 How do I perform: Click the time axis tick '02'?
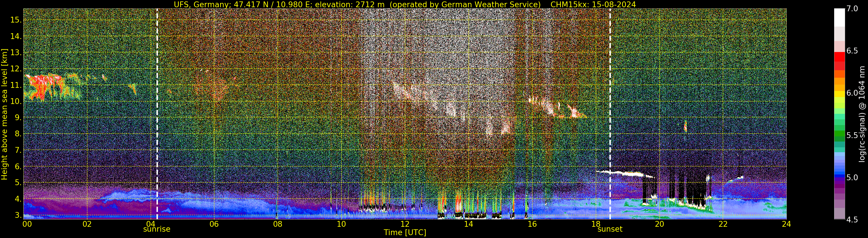[87, 224]
